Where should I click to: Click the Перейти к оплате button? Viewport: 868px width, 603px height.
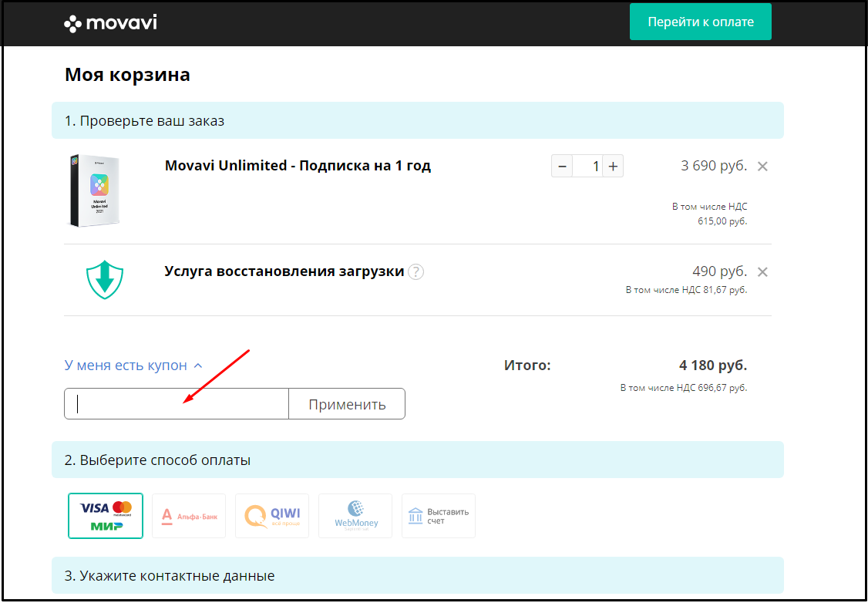coord(700,22)
